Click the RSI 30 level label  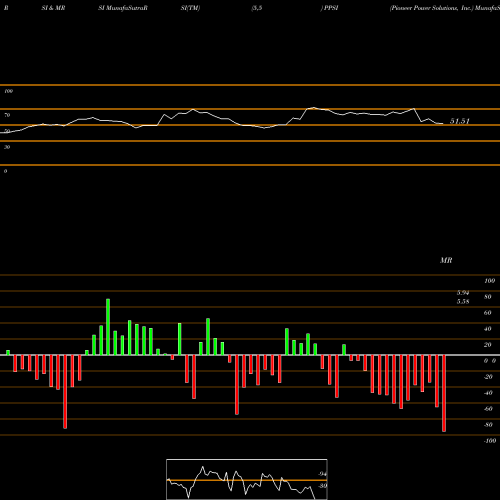tap(7, 147)
